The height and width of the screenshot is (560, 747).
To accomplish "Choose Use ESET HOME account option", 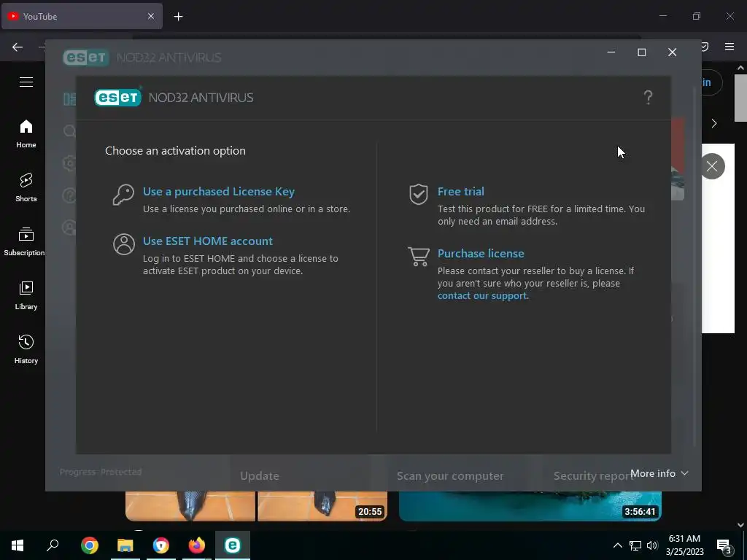I will (x=208, y=241).
